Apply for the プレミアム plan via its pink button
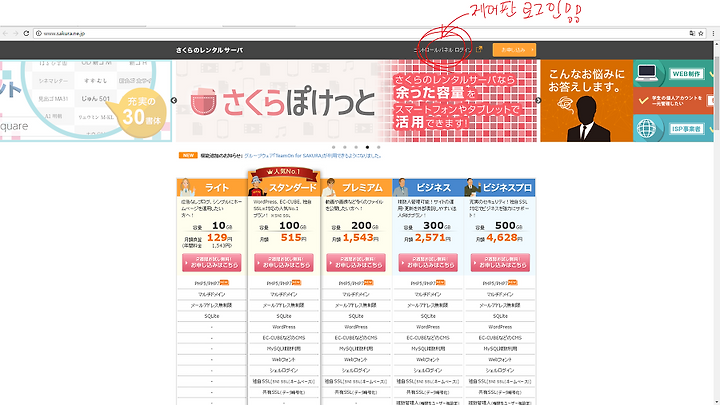 pyautogui.click(x=356, y=263)
